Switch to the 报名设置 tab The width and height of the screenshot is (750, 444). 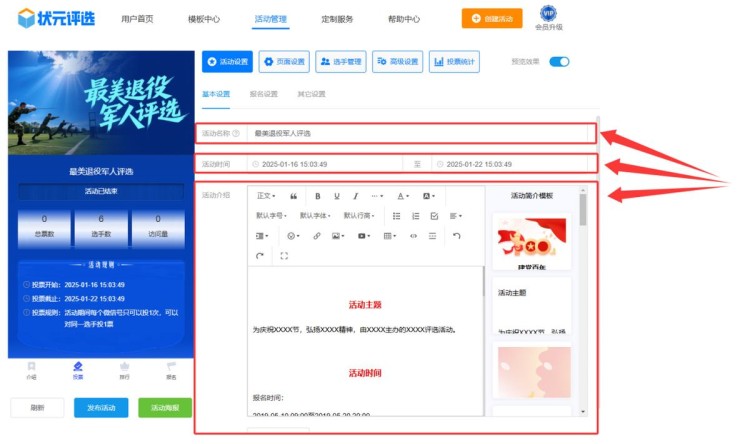coord(263,94)
